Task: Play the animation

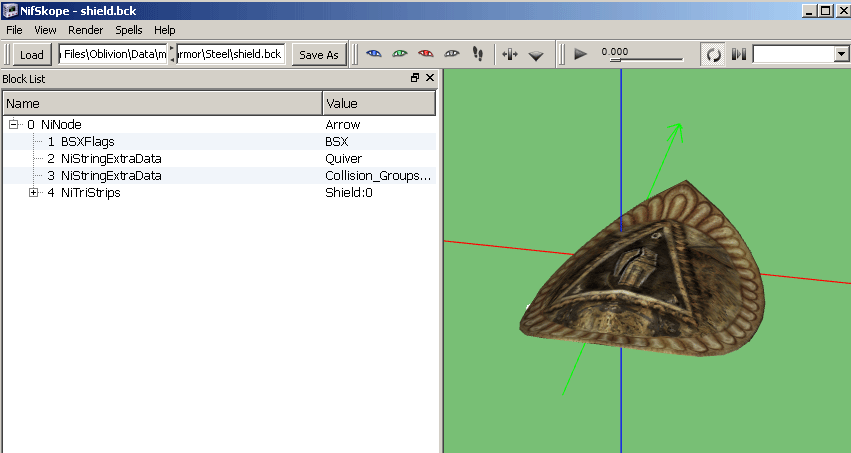Action: 580,54
